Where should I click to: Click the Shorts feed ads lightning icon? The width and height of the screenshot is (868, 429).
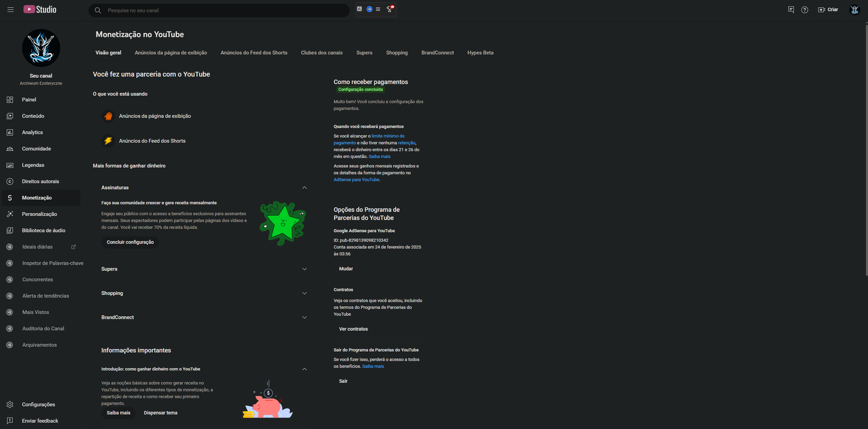coord(108,141)
